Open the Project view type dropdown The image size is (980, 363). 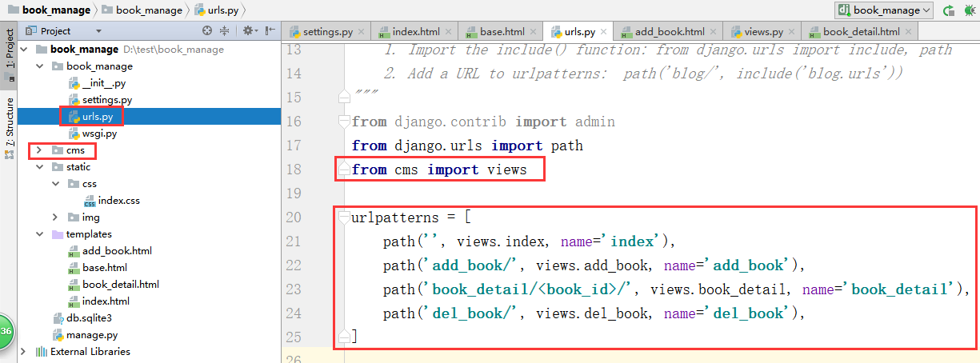98,31
